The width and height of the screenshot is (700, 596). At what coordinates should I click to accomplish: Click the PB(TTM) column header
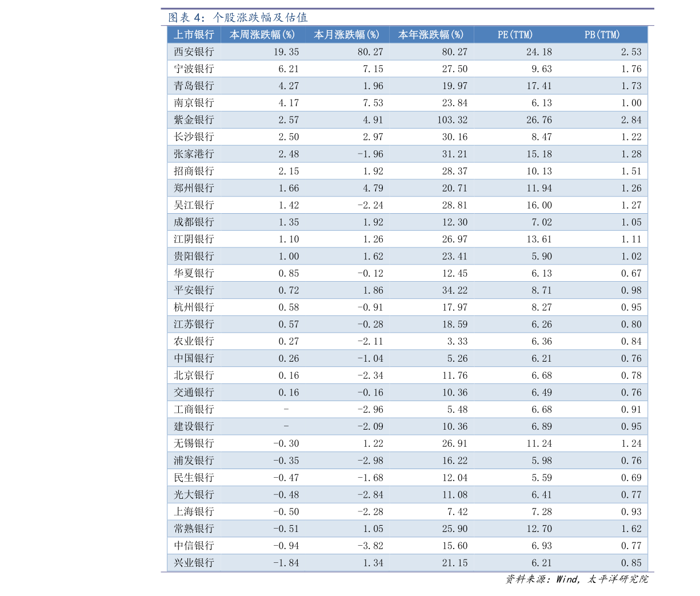[602, 35]
